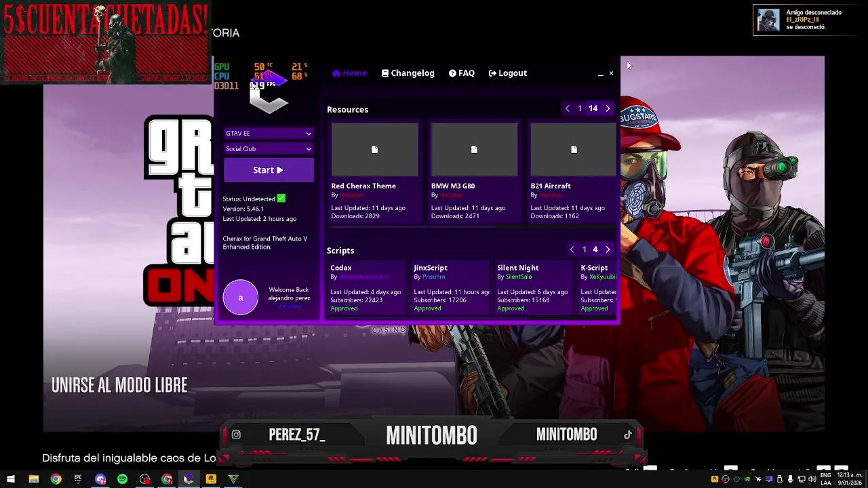Switch the ENG LAA input language
Image resolution: width=868 pixels, height=488 pixels.
(x=825, y=479)
